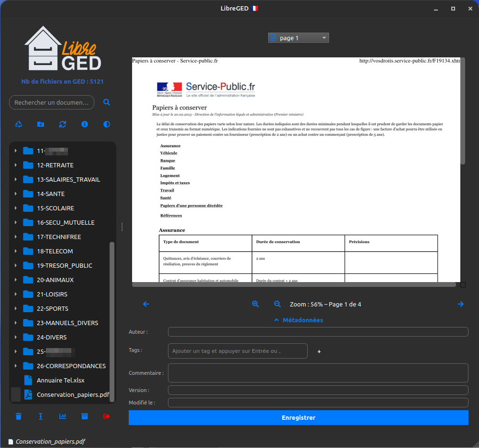The image size is (479, 448).
Task: Open the info icon
Action: click(x=85, y=124)
